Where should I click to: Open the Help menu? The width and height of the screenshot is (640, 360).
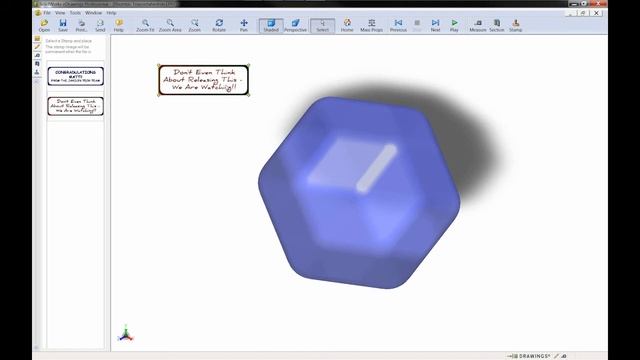[111, 13]
